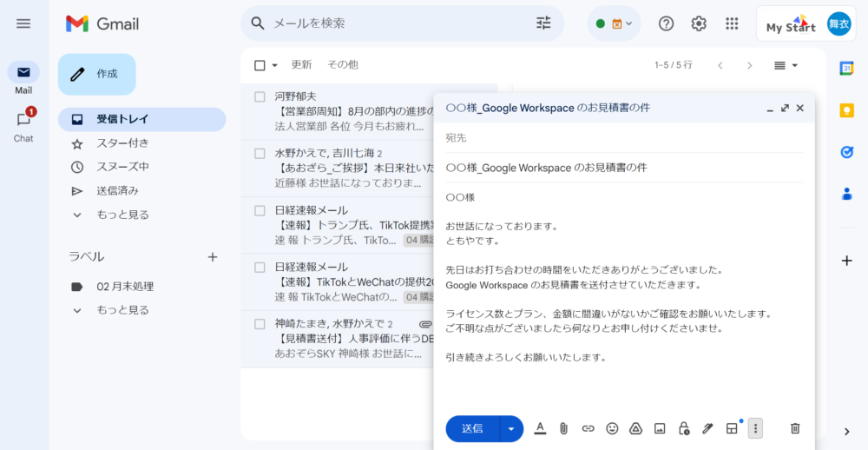Image resolution: width=868 pixels, height=450 pixels.
Task: Insert files using Google Drive
Action: click(x=635, y=427)
